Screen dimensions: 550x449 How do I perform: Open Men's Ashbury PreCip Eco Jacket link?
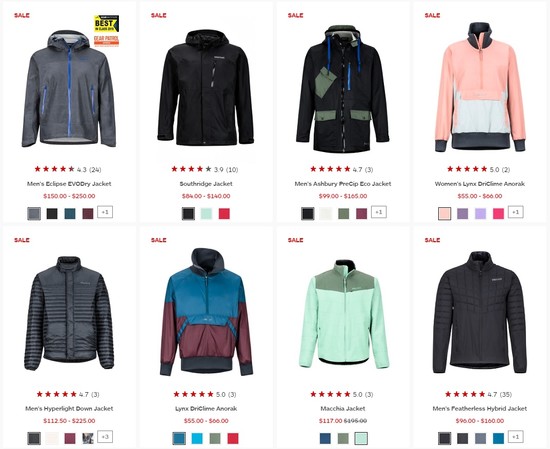343,183
